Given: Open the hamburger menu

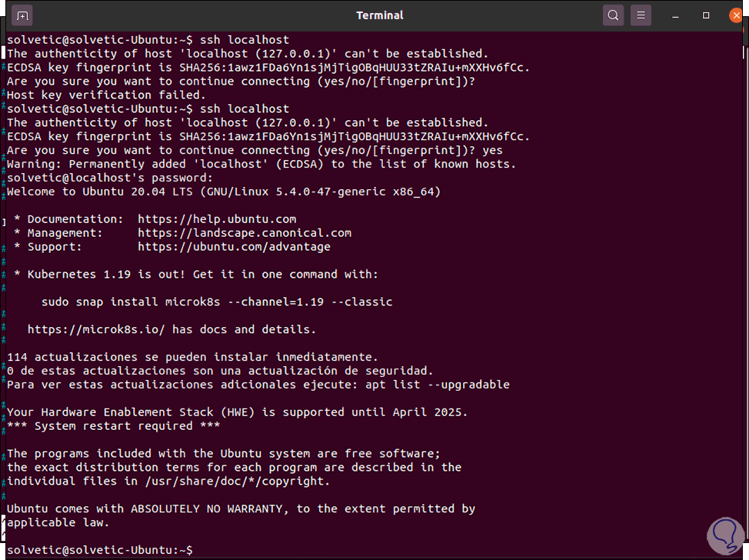Looking at the screenshot, I should click(640, 15).
